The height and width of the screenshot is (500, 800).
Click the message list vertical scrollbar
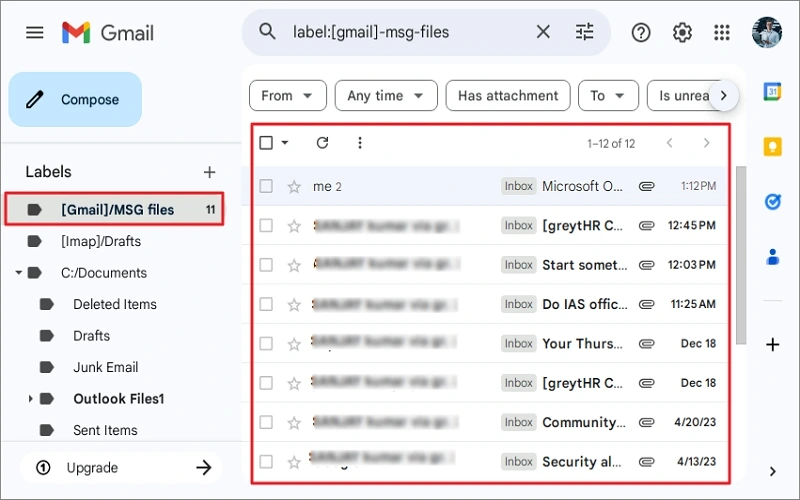point(741,254)
